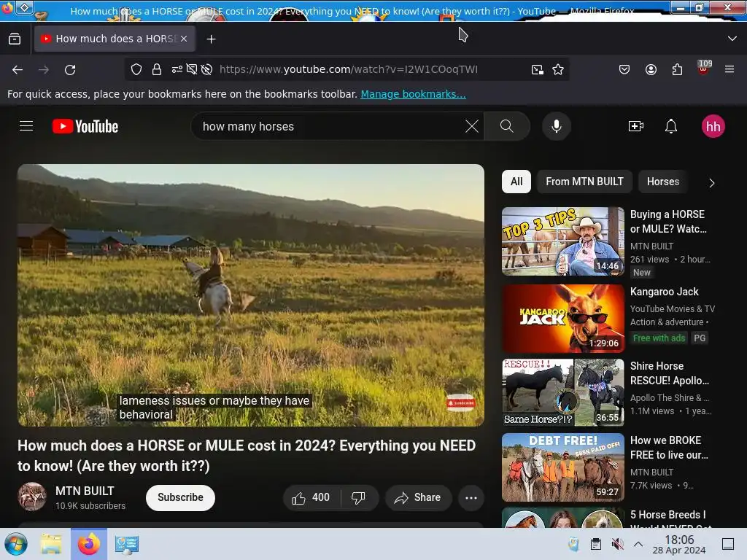The width and height of the screenshot is (747, 560).
Task: Open Manage bookmarks link
Action: tap(413, 94)
